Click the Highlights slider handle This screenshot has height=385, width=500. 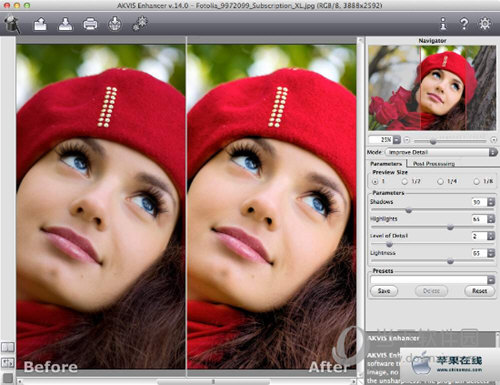(450, 227)
